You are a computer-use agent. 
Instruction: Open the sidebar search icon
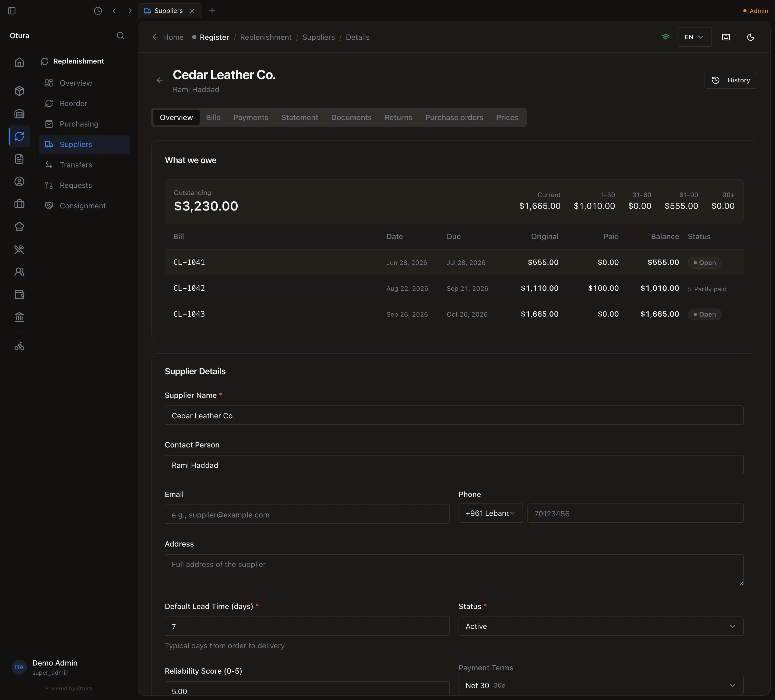(x=120, y=36)
